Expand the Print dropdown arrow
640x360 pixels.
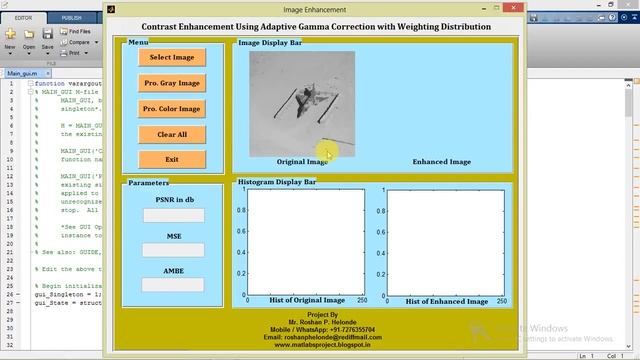86,53
